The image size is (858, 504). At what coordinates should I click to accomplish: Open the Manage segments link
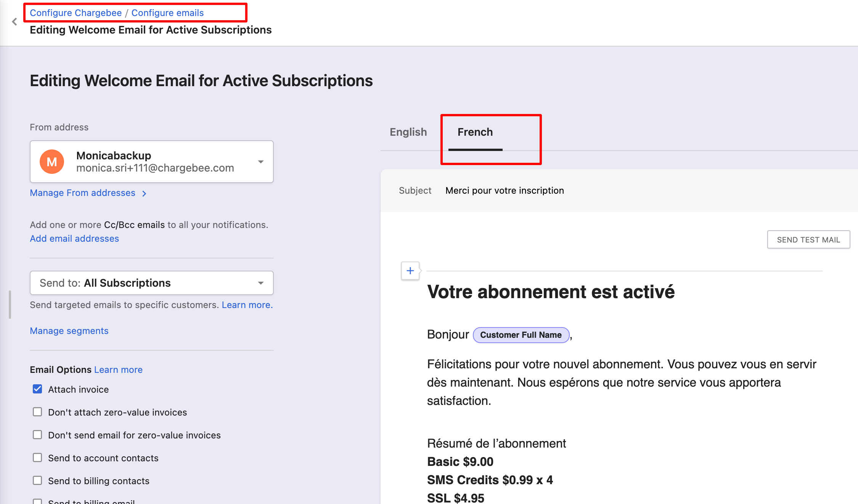pyautogui.click(x=69, y=331)
